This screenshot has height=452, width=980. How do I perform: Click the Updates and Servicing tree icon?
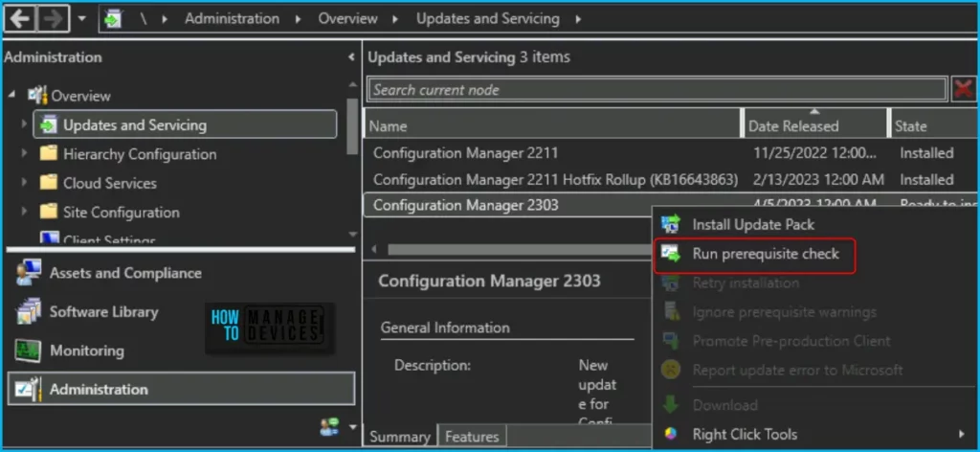48,125
